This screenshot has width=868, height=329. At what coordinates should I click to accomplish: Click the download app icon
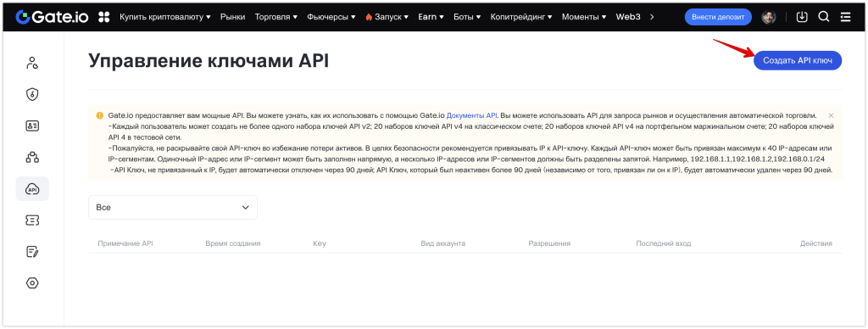click(x=802, y=17)
